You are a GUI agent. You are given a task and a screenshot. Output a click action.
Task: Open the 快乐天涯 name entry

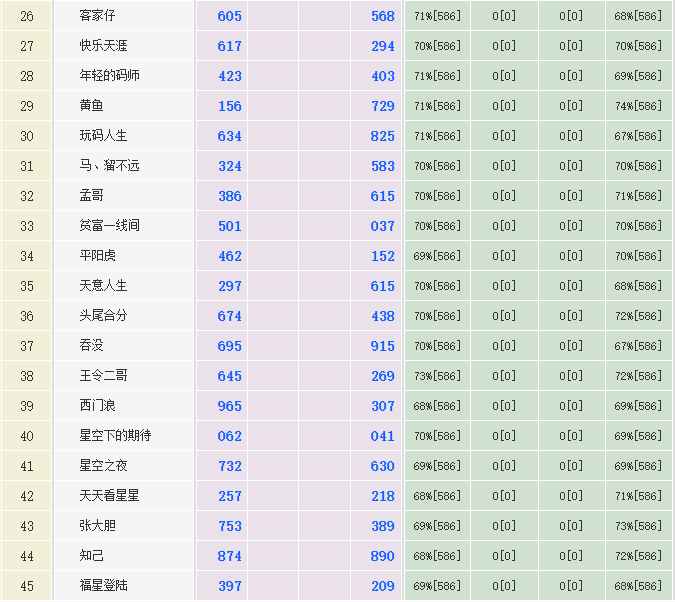coord(104,46)
